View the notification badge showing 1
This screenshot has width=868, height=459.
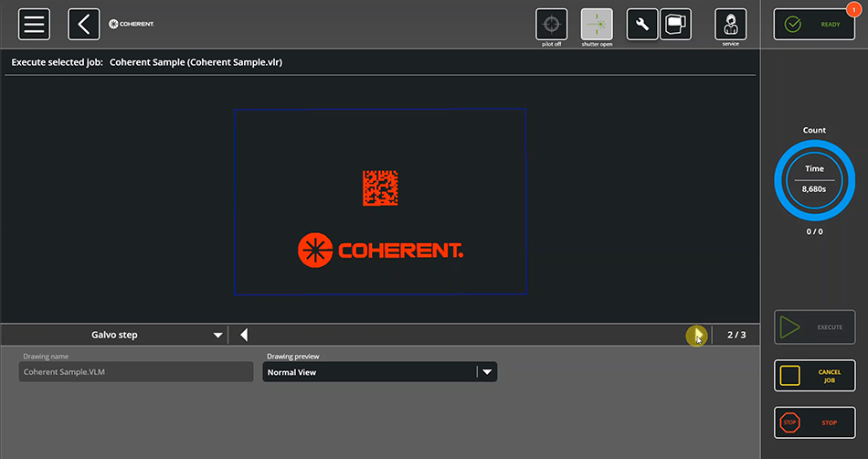pyautogui.click(x=852, y=10)
